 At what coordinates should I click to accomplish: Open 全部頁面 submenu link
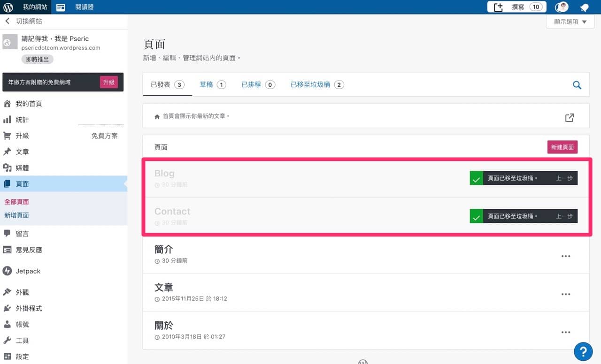pyautogui.click(x=17, y=202)
